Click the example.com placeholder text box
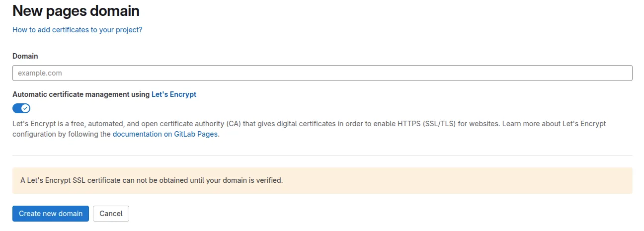This screenshot has width=644, height=231. point(322,73)
